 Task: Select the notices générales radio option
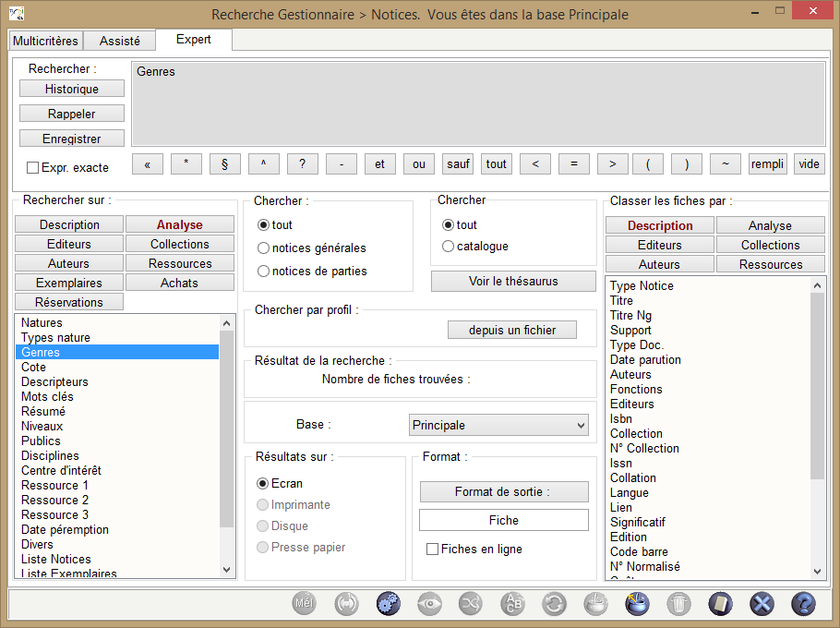[264, 248]
